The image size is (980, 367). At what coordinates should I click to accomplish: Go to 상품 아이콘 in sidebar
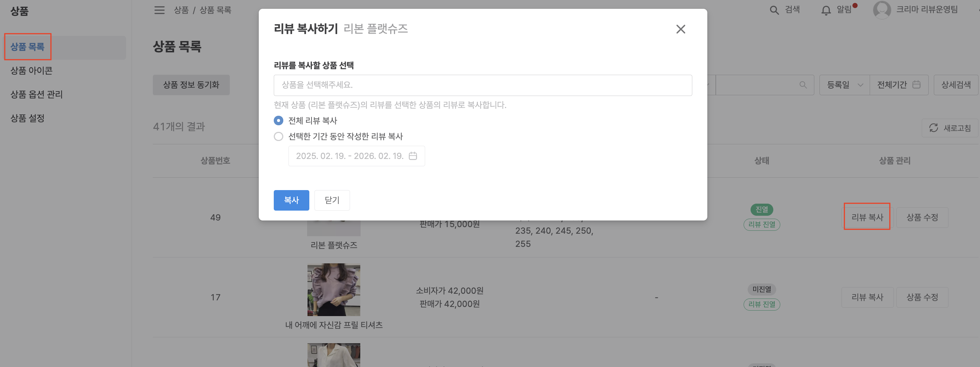(x=32, y=71)
